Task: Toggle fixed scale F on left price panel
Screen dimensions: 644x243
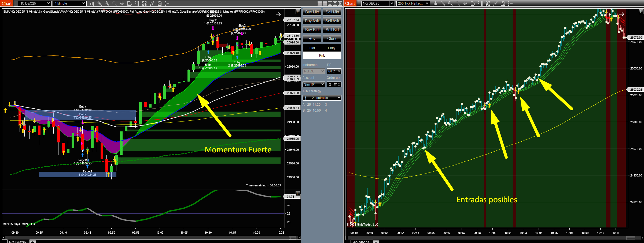Action: (297, 12)
